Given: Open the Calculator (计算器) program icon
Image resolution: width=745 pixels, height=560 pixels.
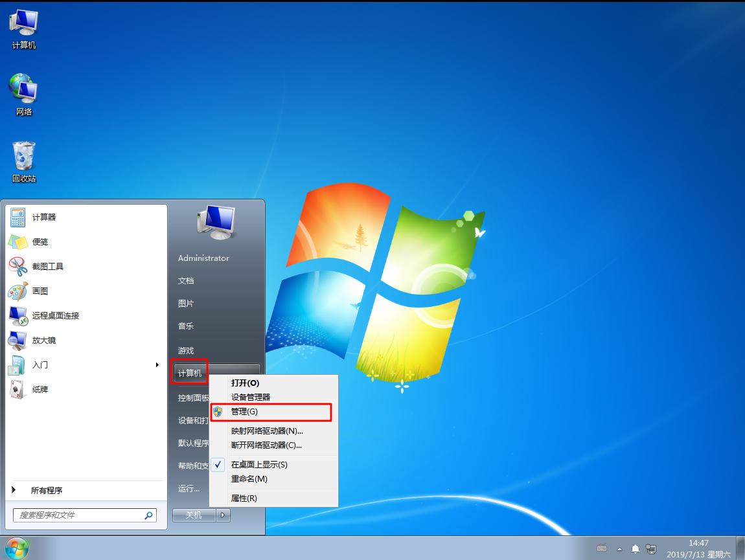Looking at the screenshot, I should click(x=18, y=218).
